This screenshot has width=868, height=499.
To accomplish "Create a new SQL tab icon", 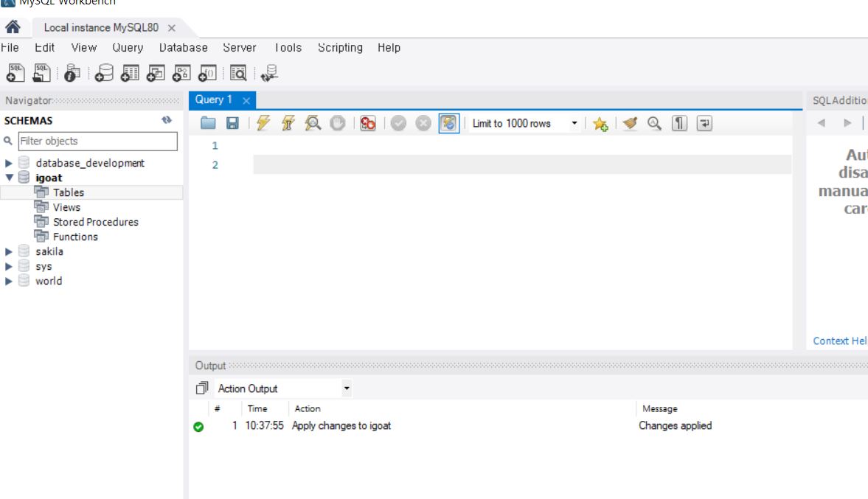I will click(15, 73).
